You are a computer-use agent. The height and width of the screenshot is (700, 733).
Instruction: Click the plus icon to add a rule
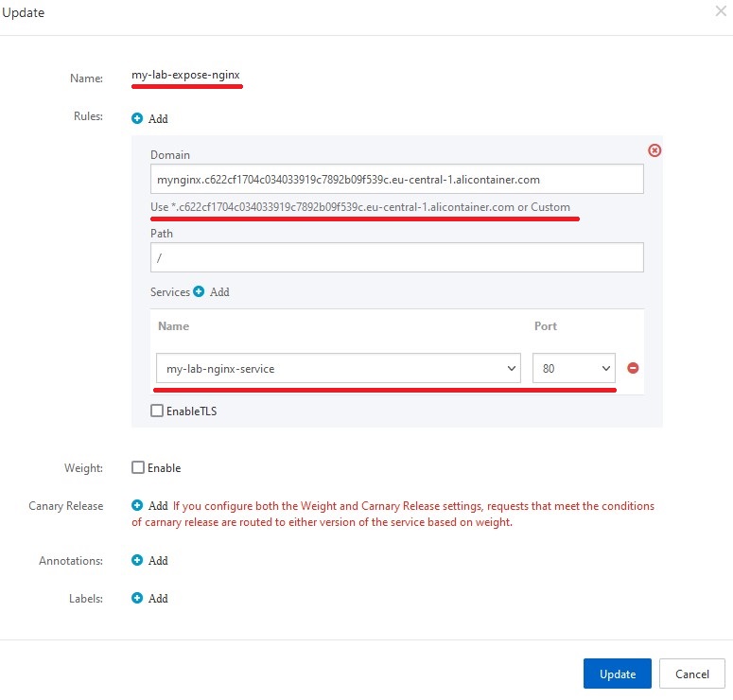click(137, 119)
